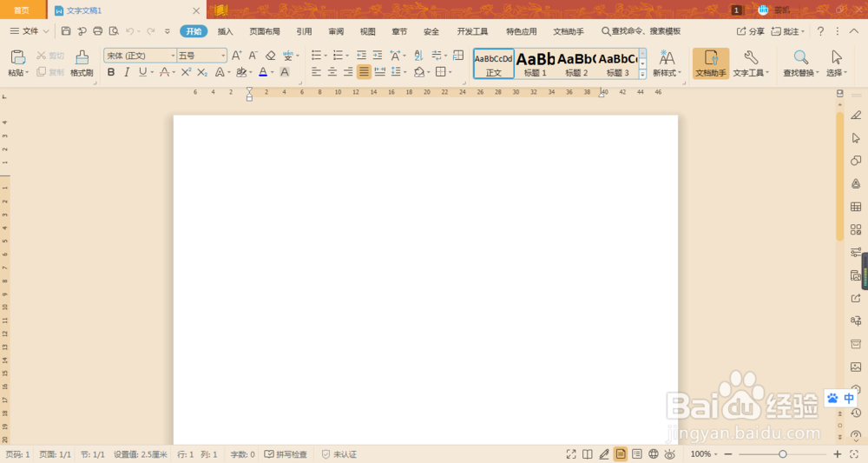Open the Insert tab
The image size is (868, 463).
[x=226, y=31]
